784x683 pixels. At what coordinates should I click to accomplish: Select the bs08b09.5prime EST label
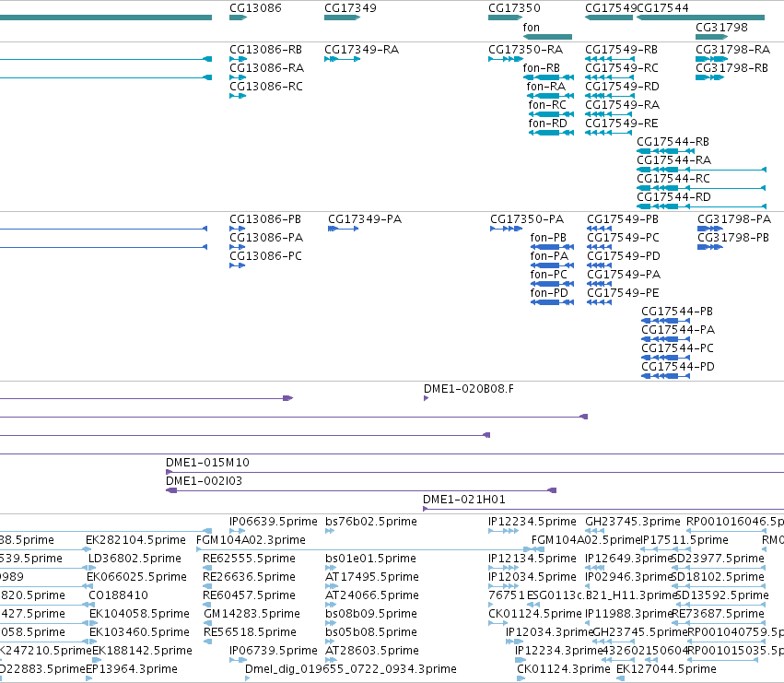372,614
